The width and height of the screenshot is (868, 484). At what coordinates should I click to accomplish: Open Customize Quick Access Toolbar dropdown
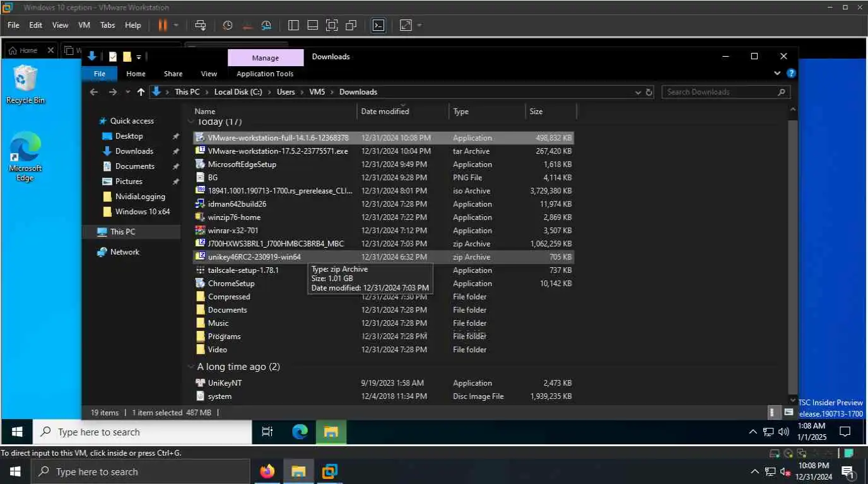pos(139,57)
